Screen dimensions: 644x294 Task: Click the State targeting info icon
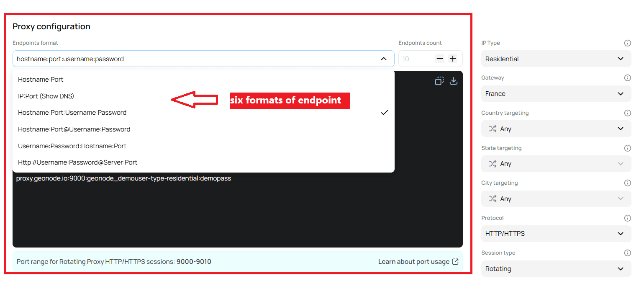tap(627, 148)
